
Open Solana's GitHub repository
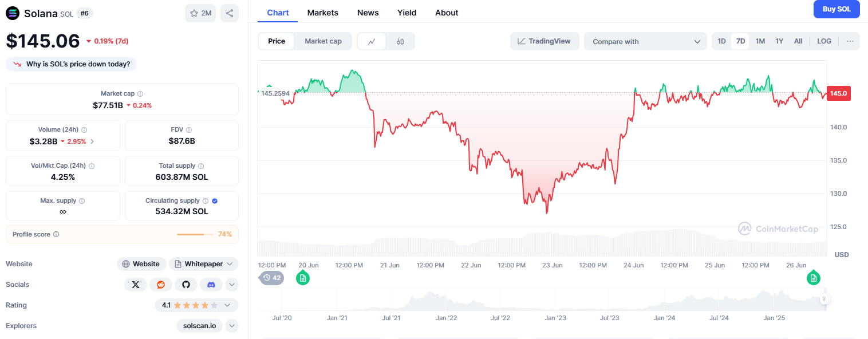pyautogui.click(x=186, y=285)
